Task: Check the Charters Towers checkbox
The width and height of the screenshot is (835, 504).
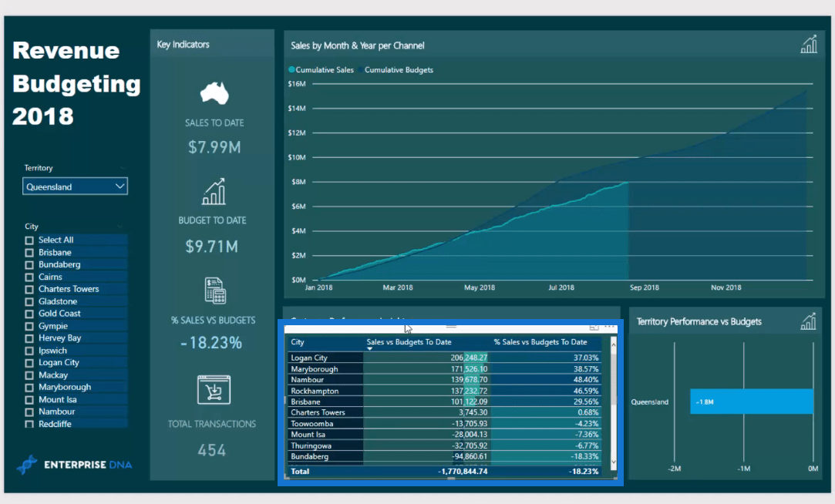Action: pyautogui.click(x=29, y=290)
